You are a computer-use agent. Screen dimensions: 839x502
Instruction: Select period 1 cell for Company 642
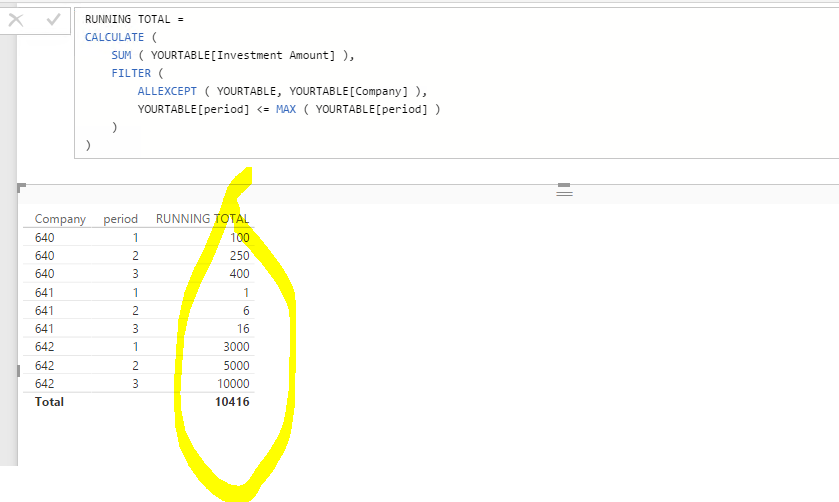click(135, 347)
